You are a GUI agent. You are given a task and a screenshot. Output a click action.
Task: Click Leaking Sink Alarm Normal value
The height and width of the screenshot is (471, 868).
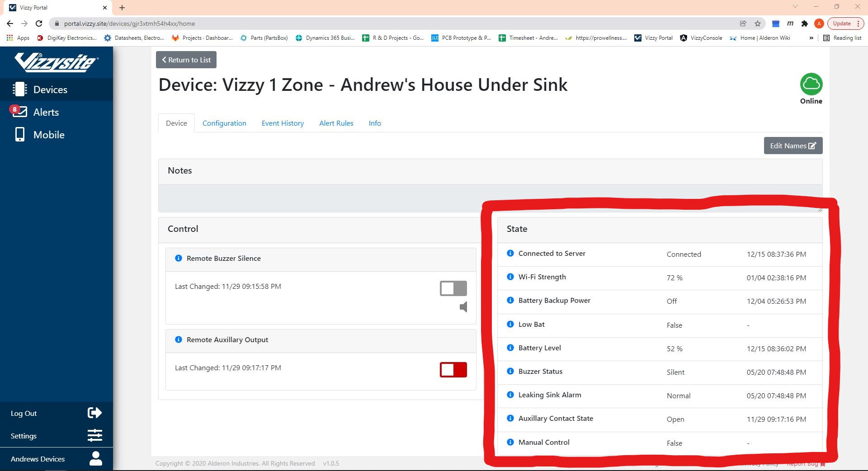click(679, 396)
